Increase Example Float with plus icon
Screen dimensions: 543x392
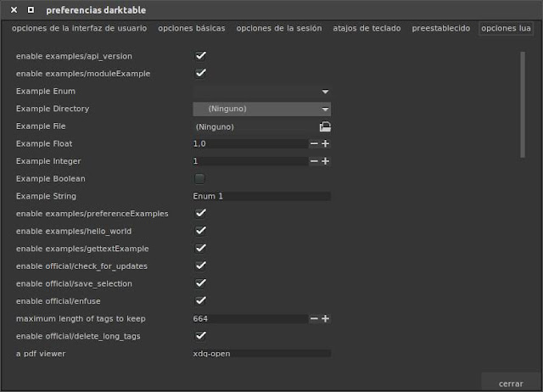click(325, 143)
